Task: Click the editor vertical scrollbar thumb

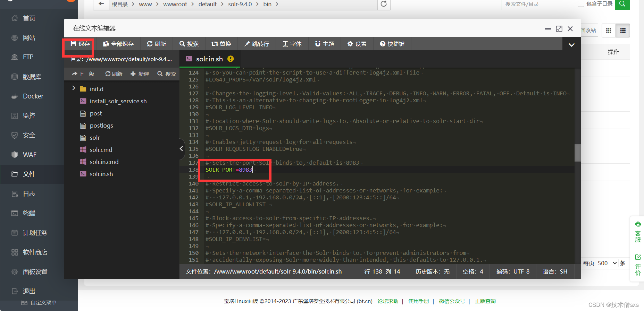Action: pyautogui.click(x=578, y=153)
